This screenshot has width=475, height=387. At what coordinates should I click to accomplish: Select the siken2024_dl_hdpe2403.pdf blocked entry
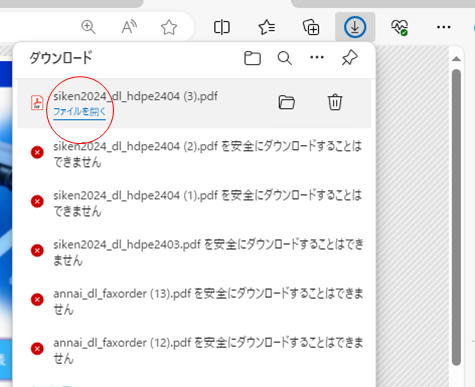tap(208, 252)
